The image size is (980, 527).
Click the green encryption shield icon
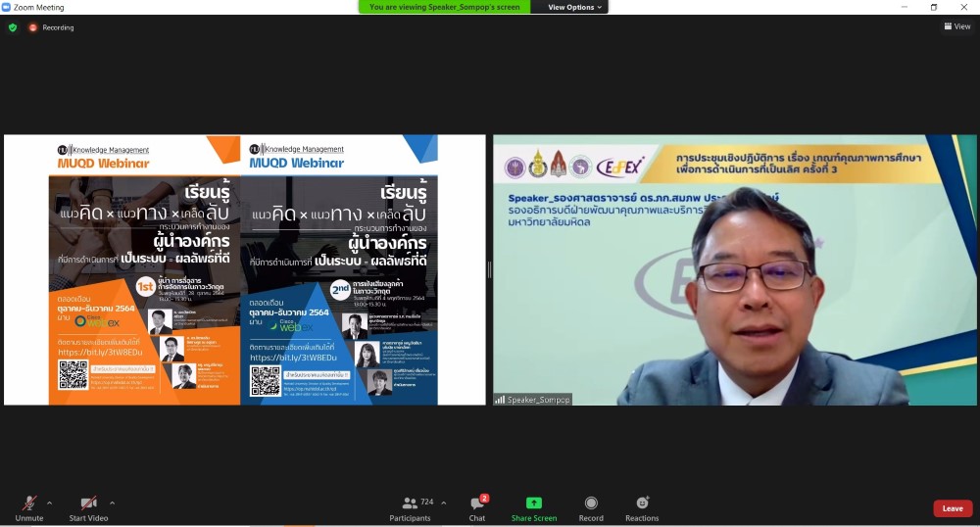click(13, 27)
